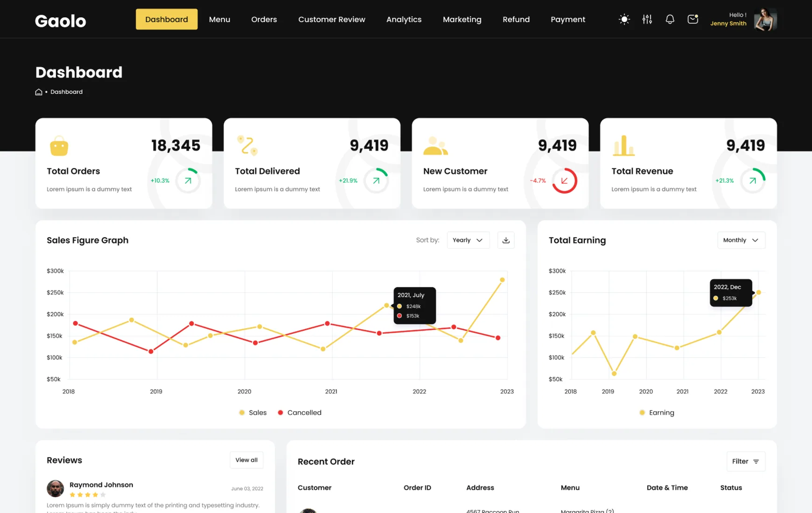The width and height of the screenshot is (812, 513).
Task: Toggle Sales series in legend
Action: (252, 413)
